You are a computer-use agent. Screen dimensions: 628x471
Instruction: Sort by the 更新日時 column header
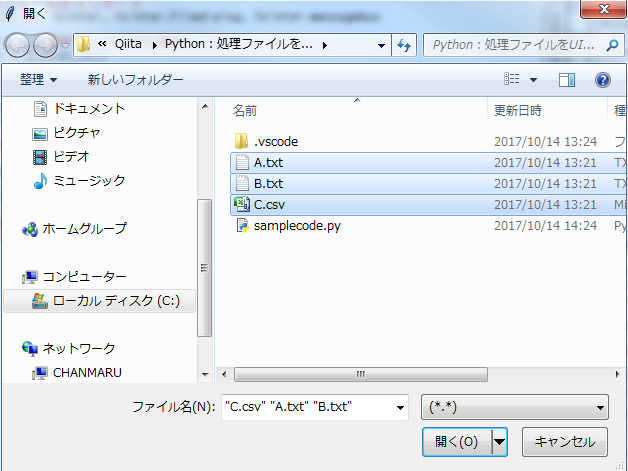[518, 111]
